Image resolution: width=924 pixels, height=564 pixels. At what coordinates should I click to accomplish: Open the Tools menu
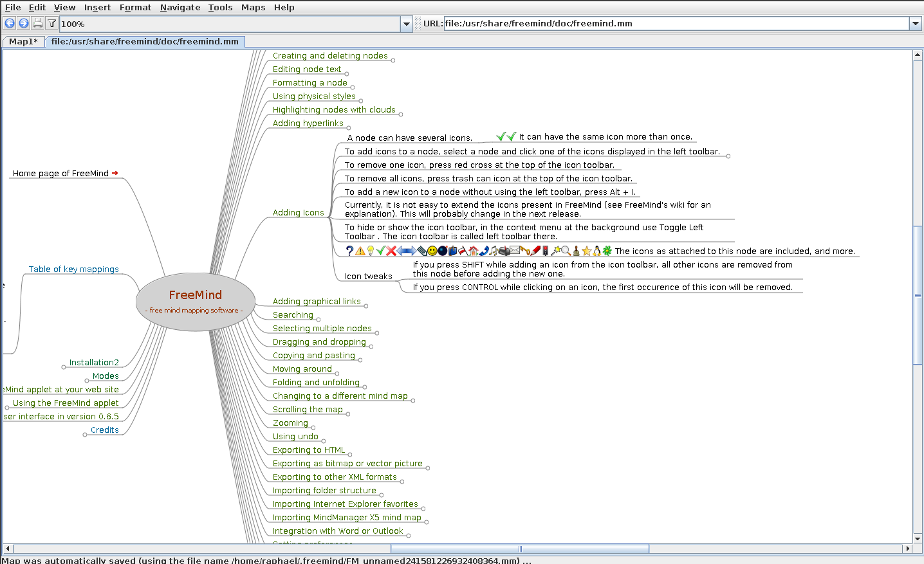tap(220, 7)
